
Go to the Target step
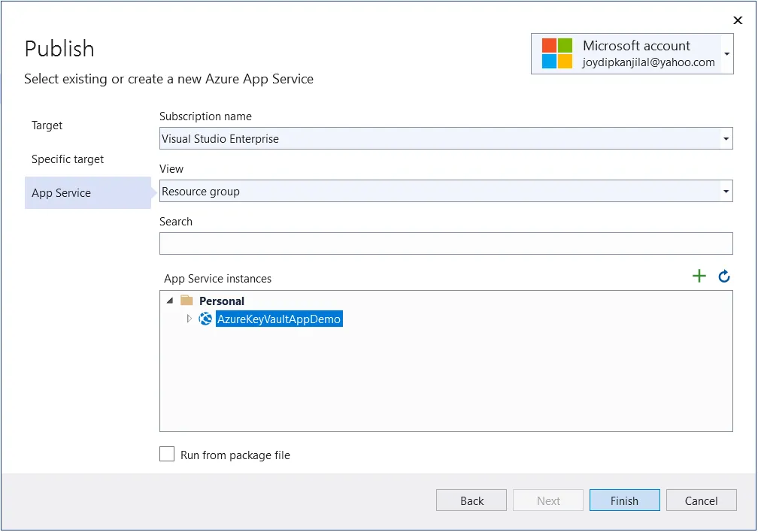tap(47, 125)
